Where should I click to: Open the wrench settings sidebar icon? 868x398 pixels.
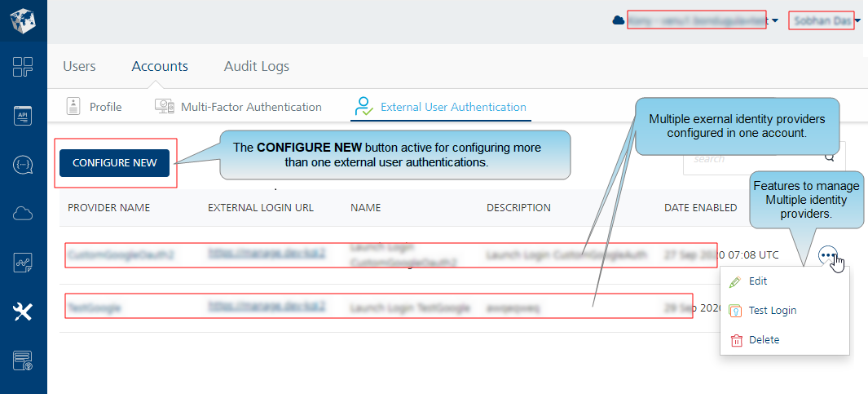pyautogui.click(x=23, y=312)
